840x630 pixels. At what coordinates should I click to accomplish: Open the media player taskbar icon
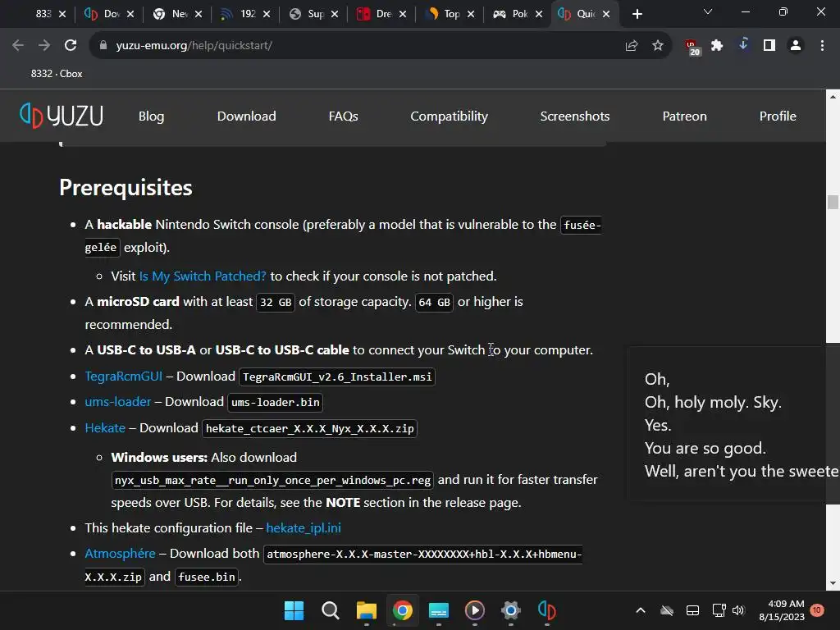tap(475, 610)
